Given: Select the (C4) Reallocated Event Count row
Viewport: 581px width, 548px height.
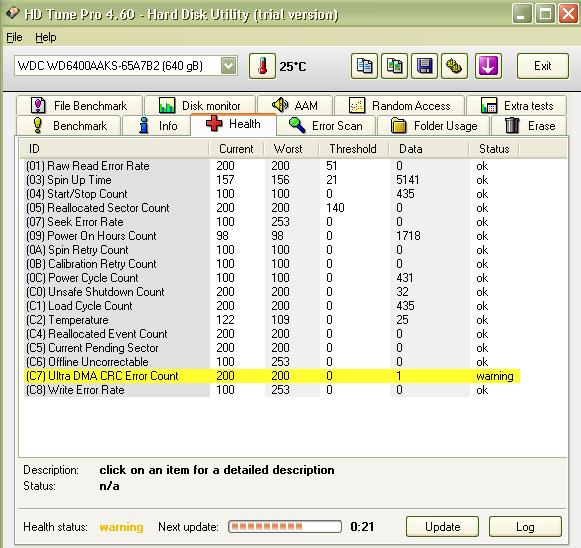Looking at the screenshot, I should click(x=272, y=334).
